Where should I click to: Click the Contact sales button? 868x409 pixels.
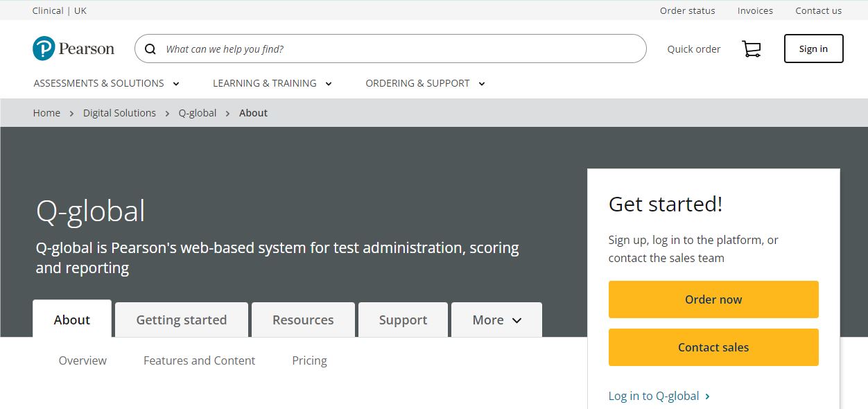713,347
